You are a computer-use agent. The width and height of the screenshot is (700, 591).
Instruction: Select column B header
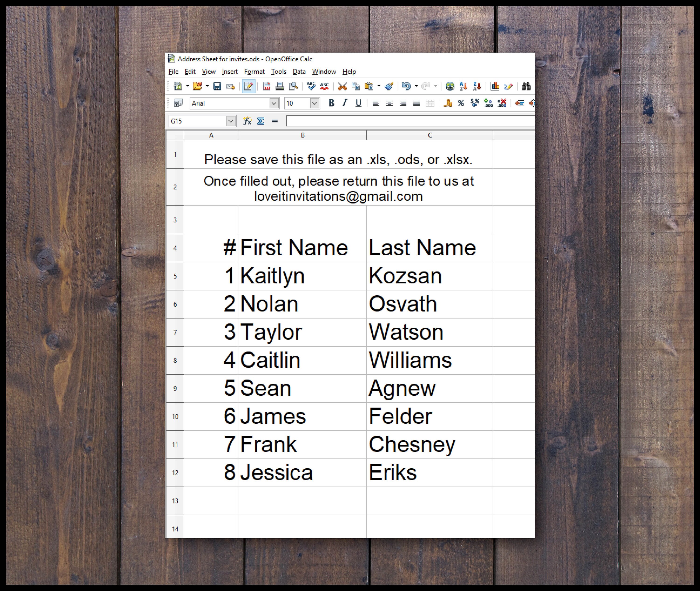click(302, 135)
